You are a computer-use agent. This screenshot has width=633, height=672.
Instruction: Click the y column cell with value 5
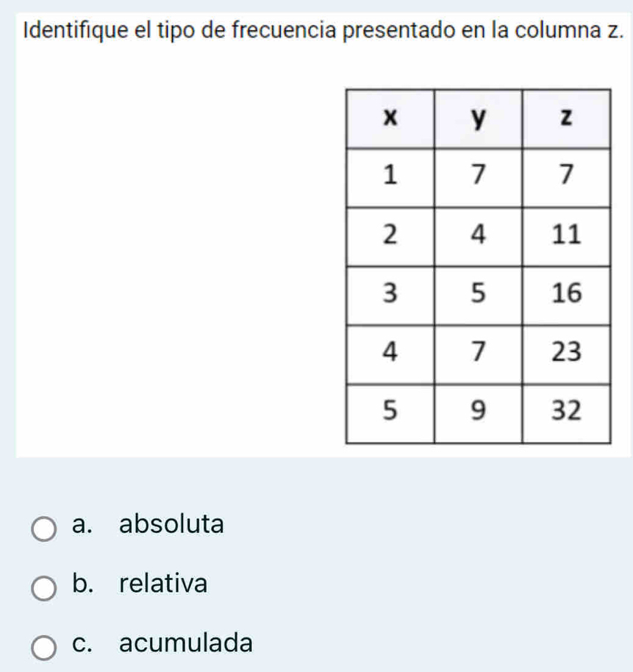point(478,295)
